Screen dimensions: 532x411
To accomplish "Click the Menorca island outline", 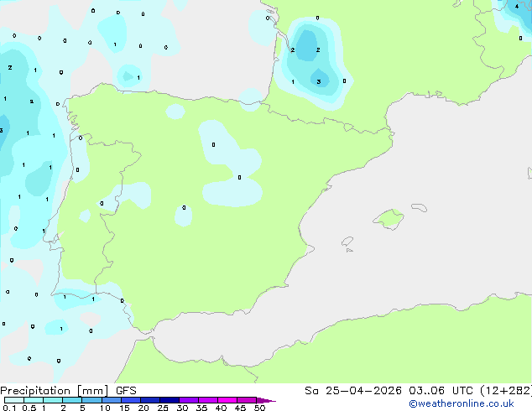I will [x=419, y=207].
